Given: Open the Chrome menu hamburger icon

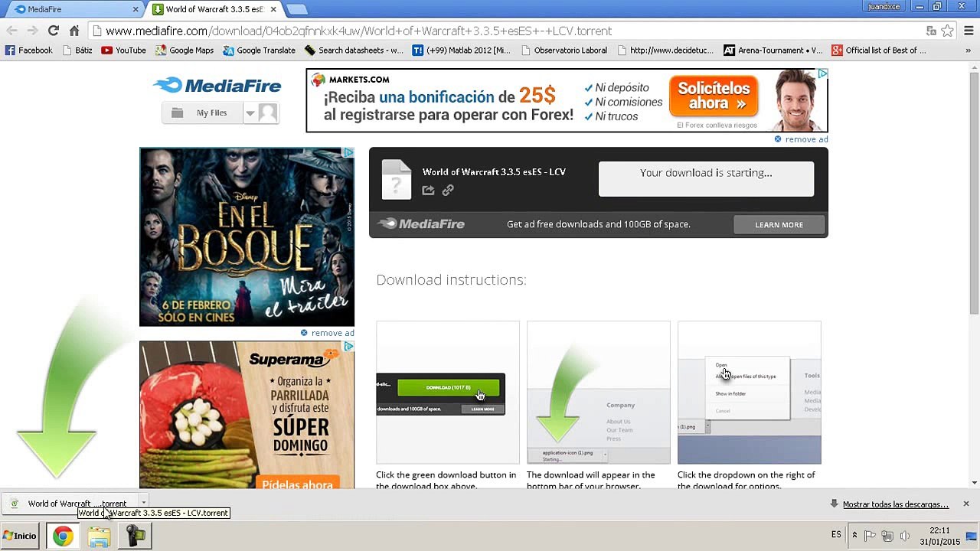Looking at the screenshot, I should (969, 31).
